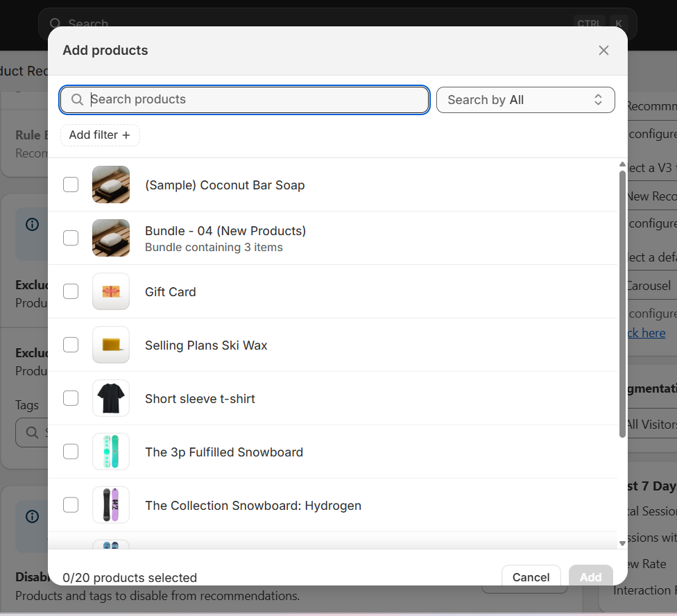Click the search icon in top navigation bar
Screen dimensions: 677x616
pyautogui.click(x=55, y=24)
